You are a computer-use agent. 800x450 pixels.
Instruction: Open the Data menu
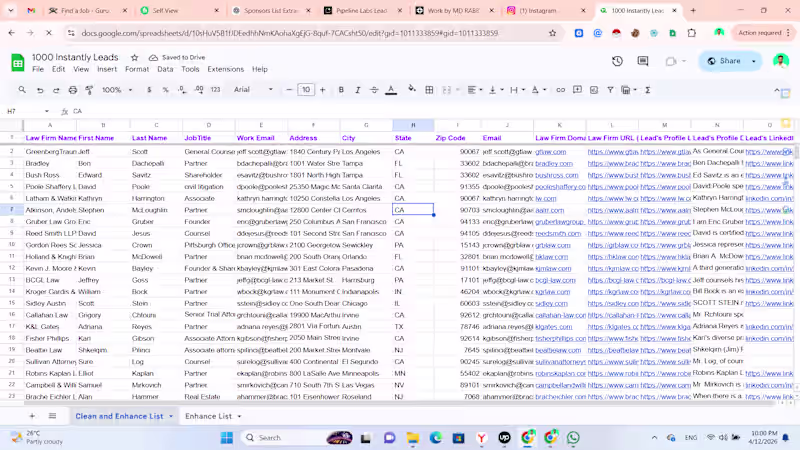[165, 69]
